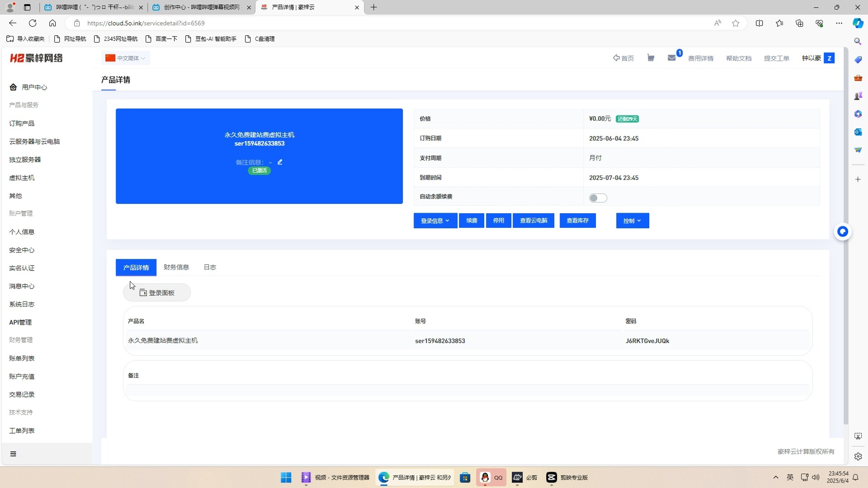Open 剪映专业版 from the taskbar

567,477
